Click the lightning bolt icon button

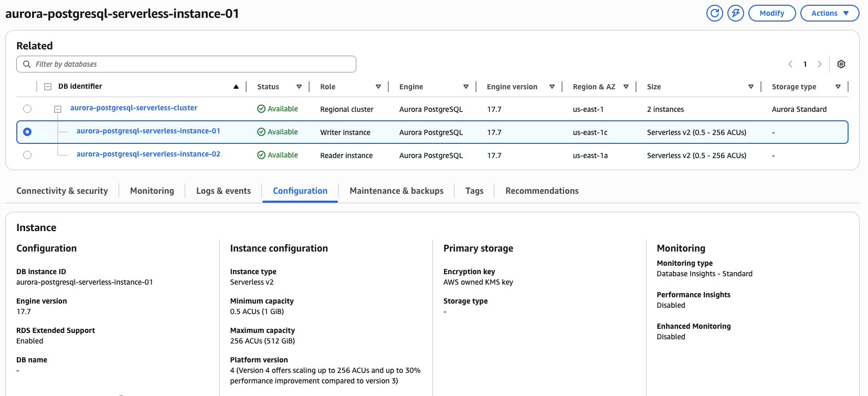point(736,13)
